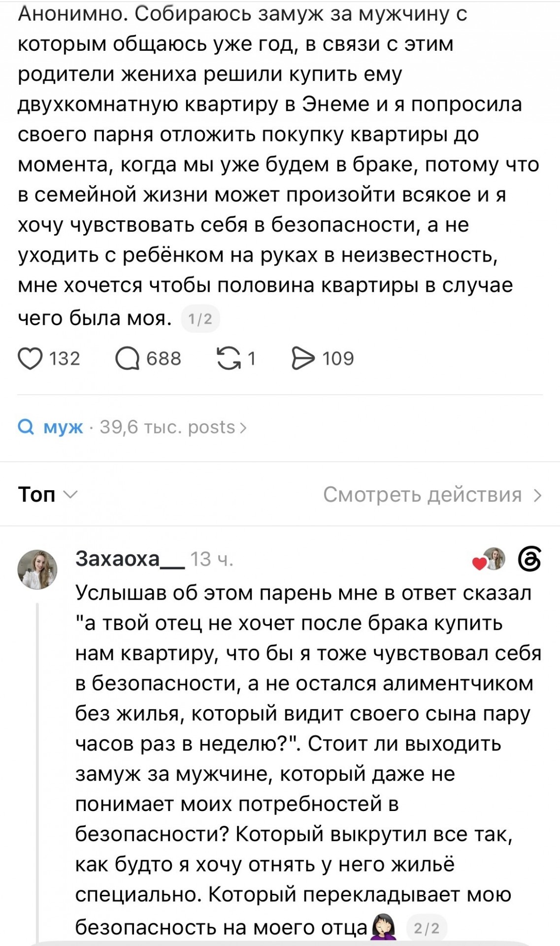Viewport: 560px width, 946px height.
Task: Open the "муж" topic tag
Action: (x=63, y=427)
